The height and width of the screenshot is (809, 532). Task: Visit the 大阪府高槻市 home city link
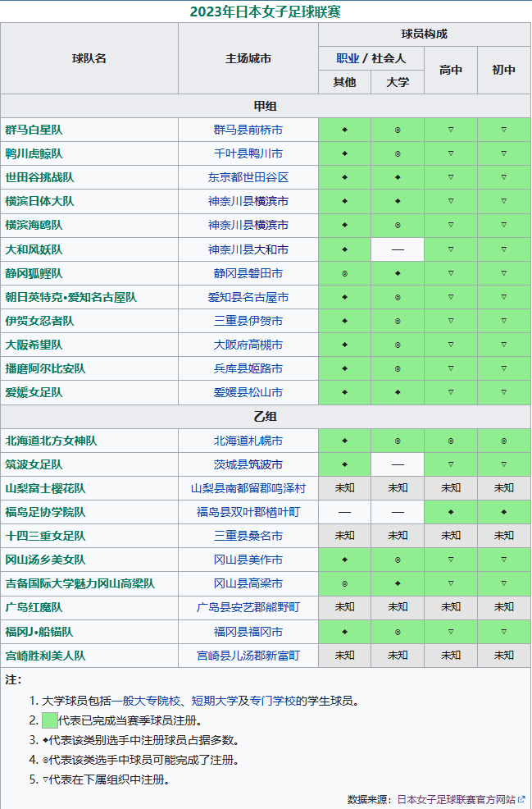pyautogui.click(x=248, y=345)
